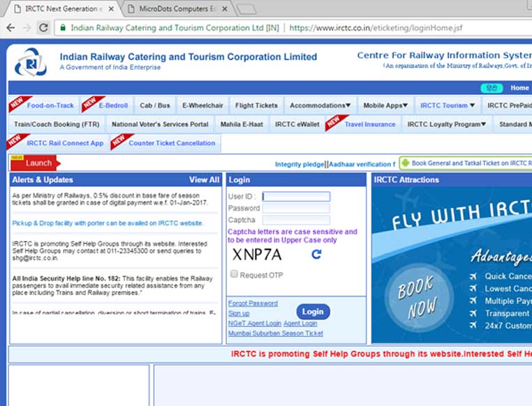Open the Cab / Bus menu item
The width and height of the screenshot is (532, 406).
[155, 105]
